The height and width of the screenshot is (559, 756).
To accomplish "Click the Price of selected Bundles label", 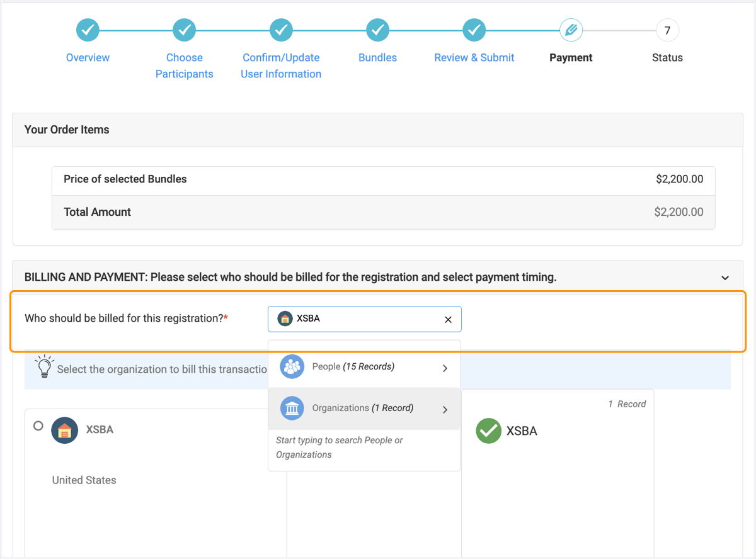I will (125, 179).
